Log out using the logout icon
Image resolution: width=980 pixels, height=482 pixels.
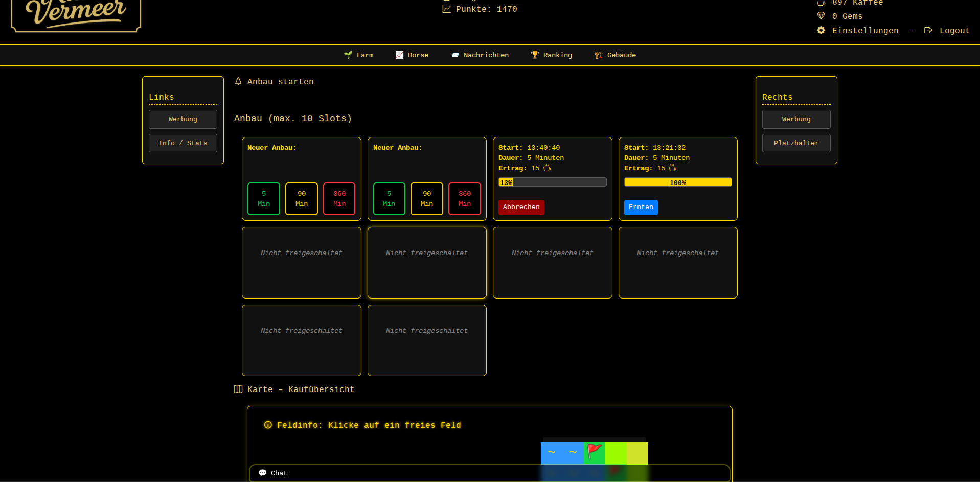[928, 30]
